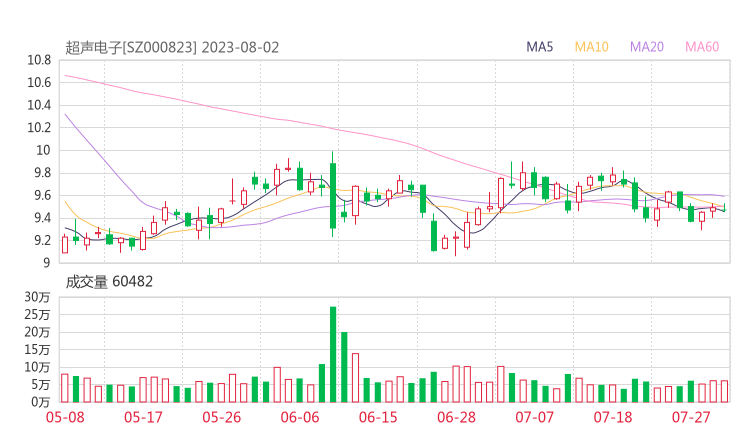Click the 9.4 price axis label
This screenshot has width=740, height=440.
42,218
